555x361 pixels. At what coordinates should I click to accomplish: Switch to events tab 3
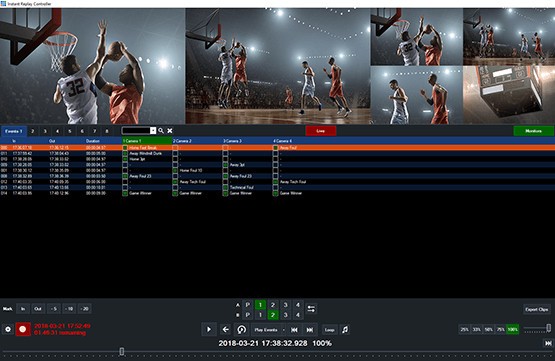(45, 131)
